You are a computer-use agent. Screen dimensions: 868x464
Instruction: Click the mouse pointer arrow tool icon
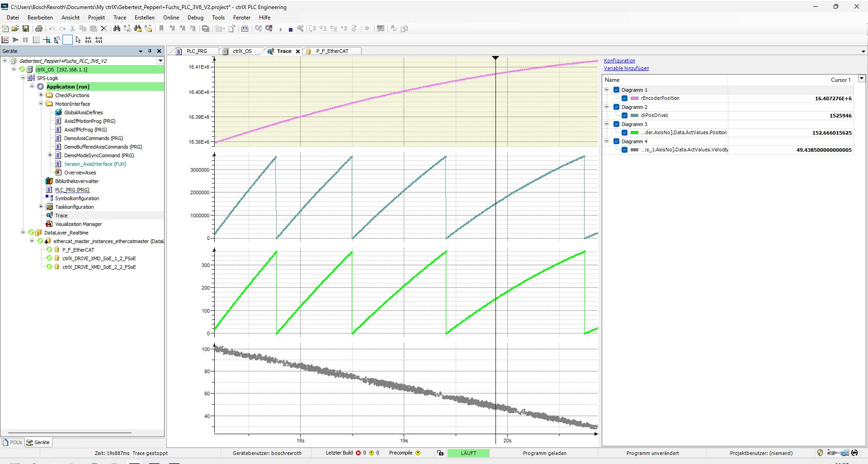click(78, 40)
